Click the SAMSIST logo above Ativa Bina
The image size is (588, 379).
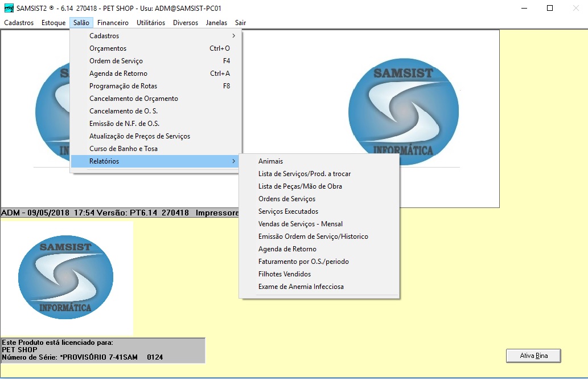[404, 112]
